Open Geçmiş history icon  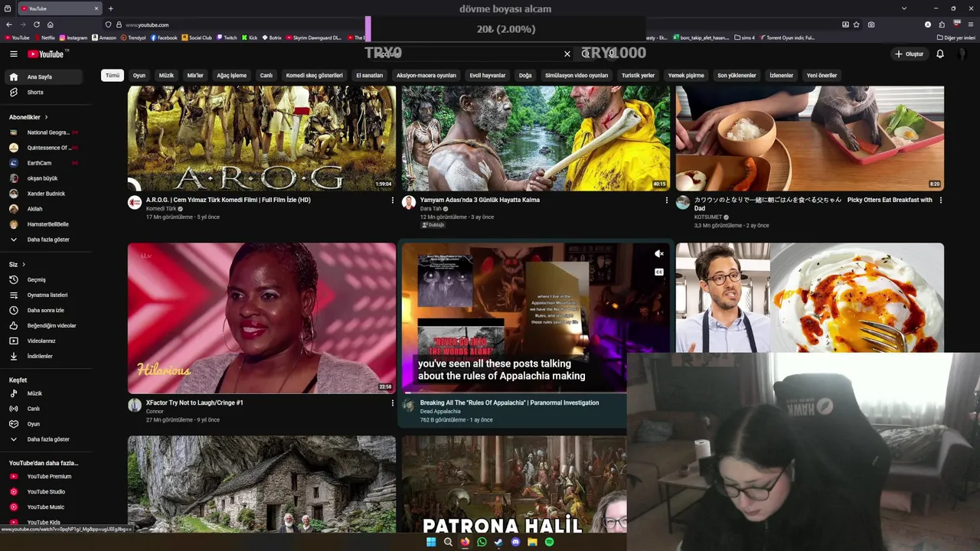[x=13, y=279]
